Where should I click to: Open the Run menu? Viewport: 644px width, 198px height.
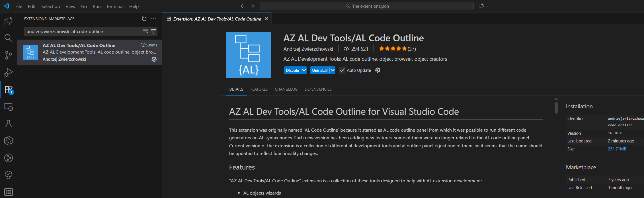click(x=97, y=6)
